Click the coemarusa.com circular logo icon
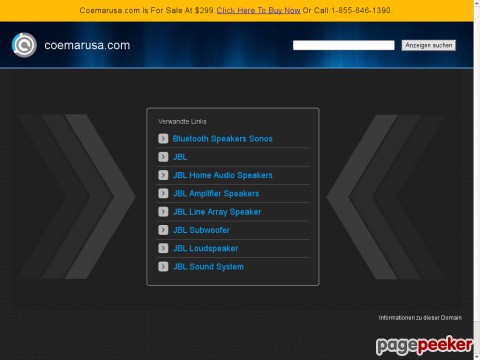The width and height of the screenshot is (480, 360). (24, 45)
